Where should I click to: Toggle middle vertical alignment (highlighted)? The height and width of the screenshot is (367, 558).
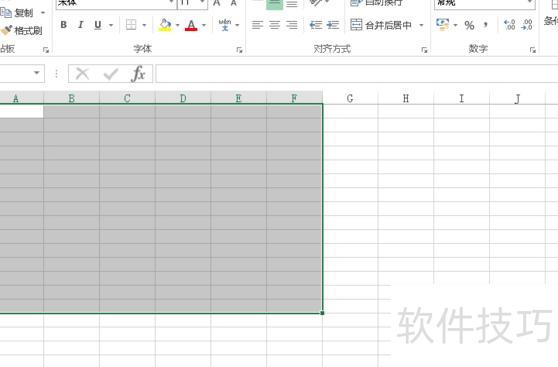[x=274, y=4]
